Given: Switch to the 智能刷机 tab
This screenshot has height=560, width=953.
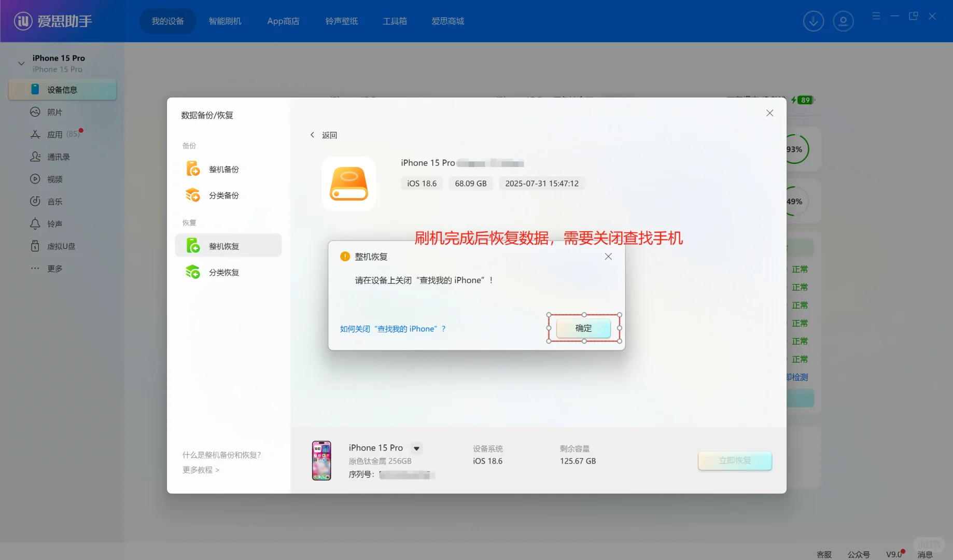Looking at the screenshot, I should [x=225, y=21].
